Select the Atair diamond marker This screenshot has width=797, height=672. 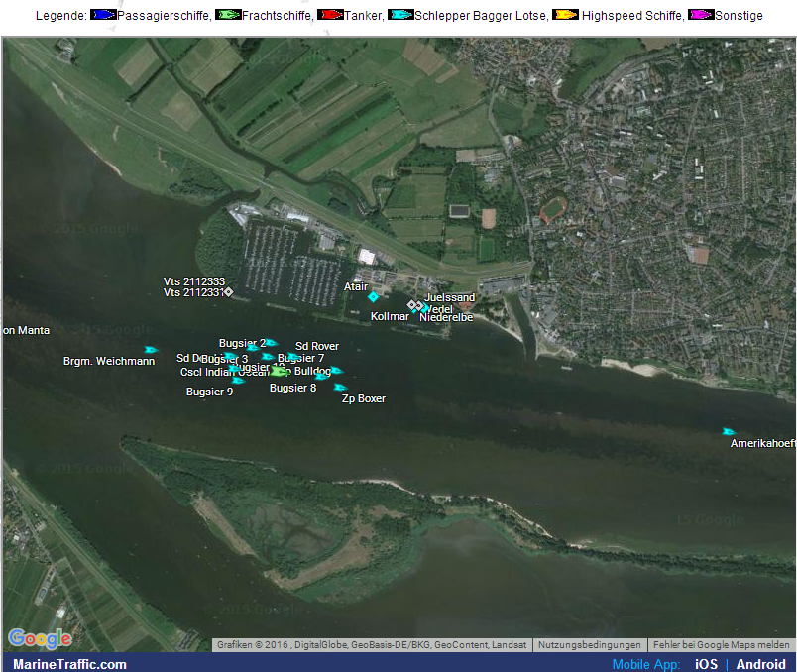[374, 297]
